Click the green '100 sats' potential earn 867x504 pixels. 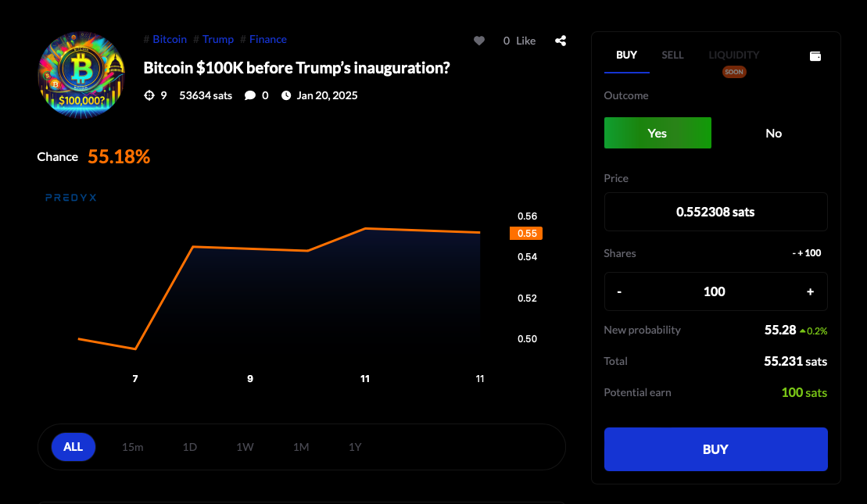(804, 392)
